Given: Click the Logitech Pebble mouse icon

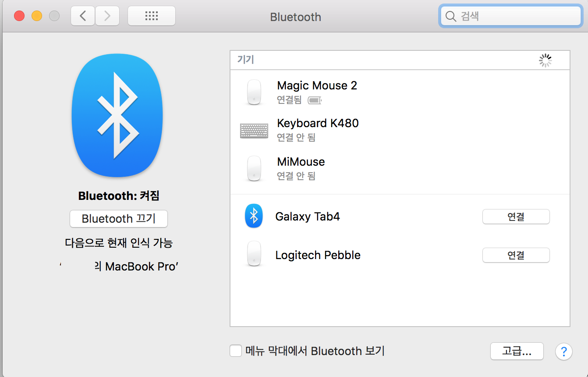Looking at the screenshot, I should [254, 253].
